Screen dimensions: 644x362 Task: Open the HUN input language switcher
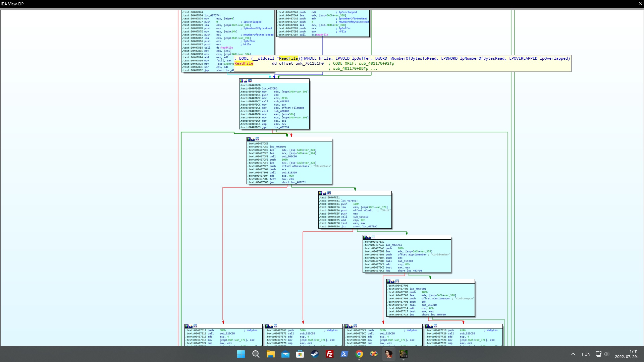click(586, 354)
